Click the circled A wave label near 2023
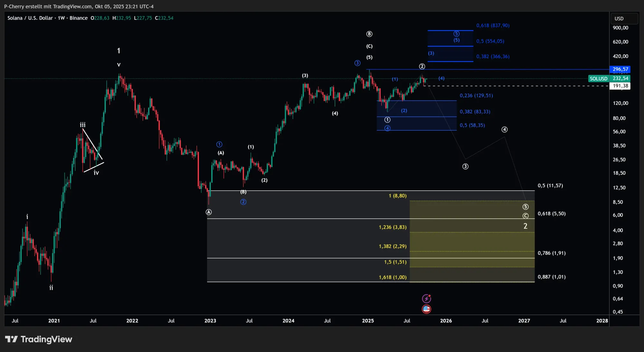This screenshot has height=352, width=644. [x=209, y=212]
